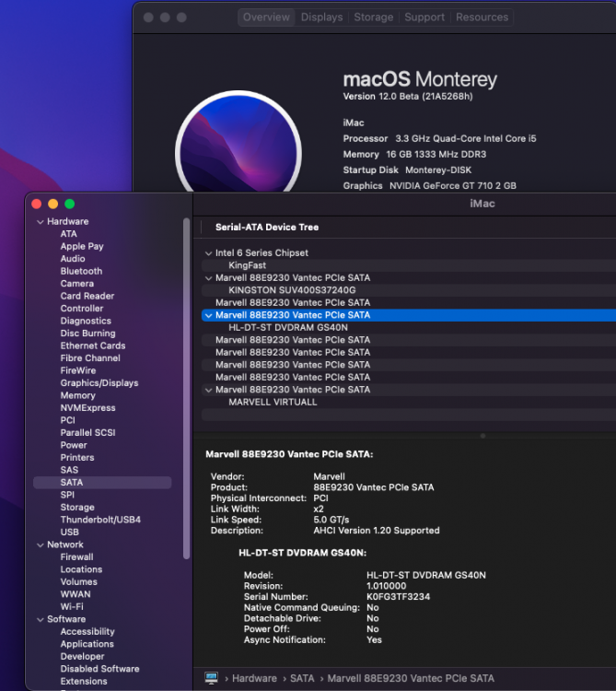Switch to the Displays tab
This screenshot has height=691, width=616.
pyautogui.click(x=321, y=18)
